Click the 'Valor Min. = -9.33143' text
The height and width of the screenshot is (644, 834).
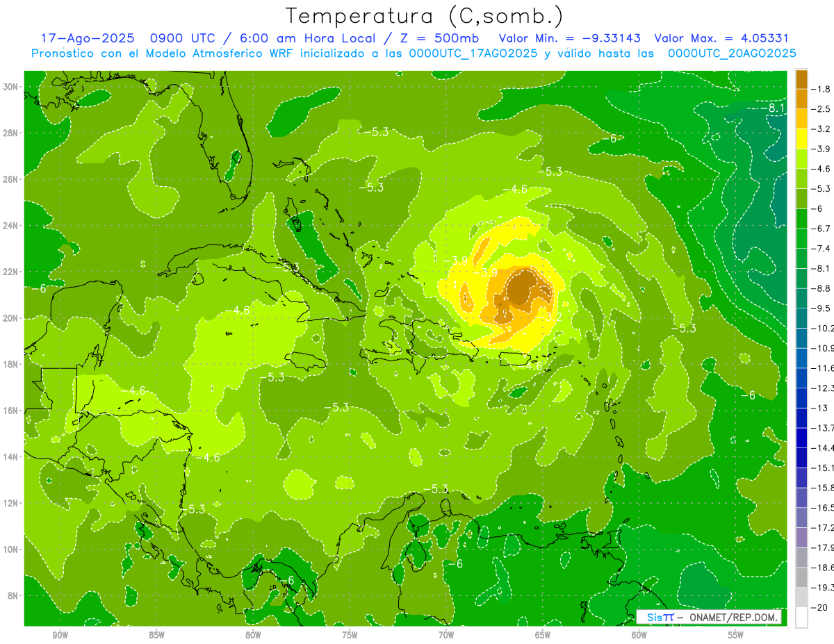click(x=570, y=38)
